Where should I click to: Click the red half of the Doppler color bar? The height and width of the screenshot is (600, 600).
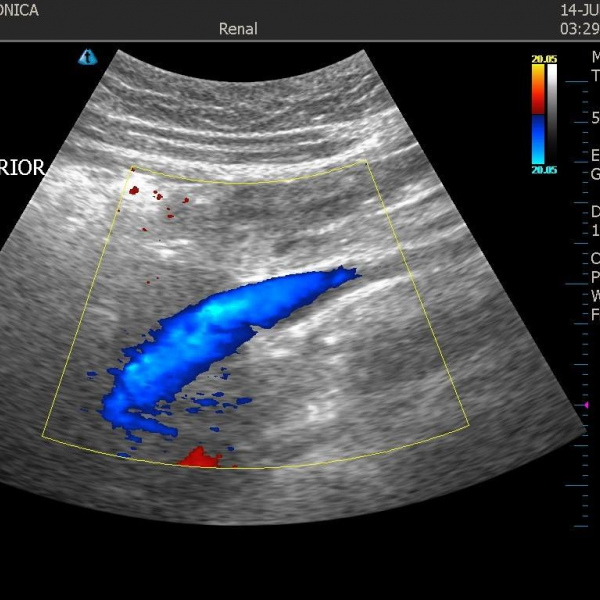(x=538, y=89)
